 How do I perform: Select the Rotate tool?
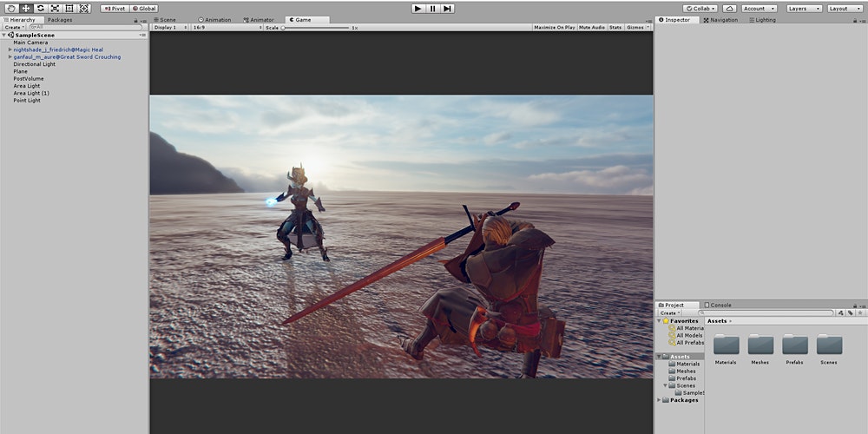point(41,9)
